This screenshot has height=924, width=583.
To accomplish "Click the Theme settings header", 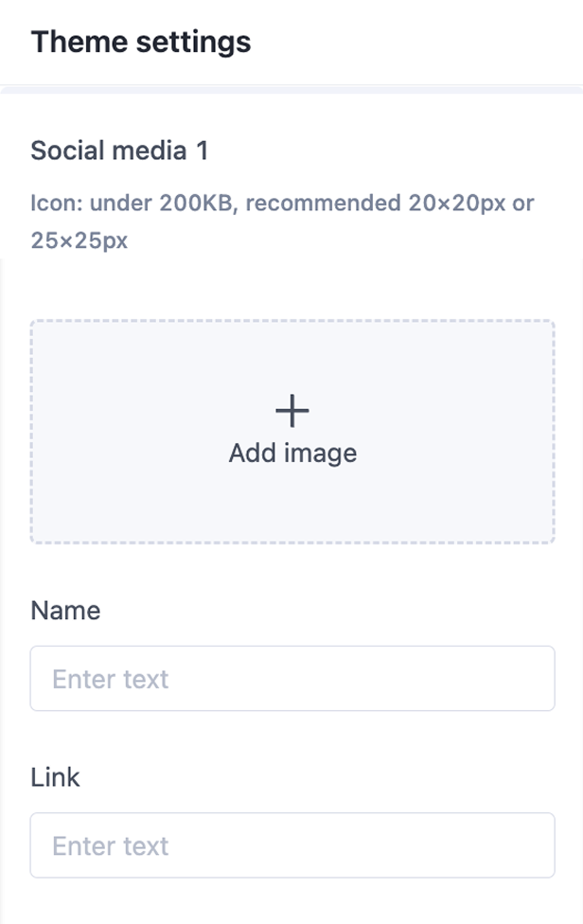I will pyautogui.click(x=140, y=41).
